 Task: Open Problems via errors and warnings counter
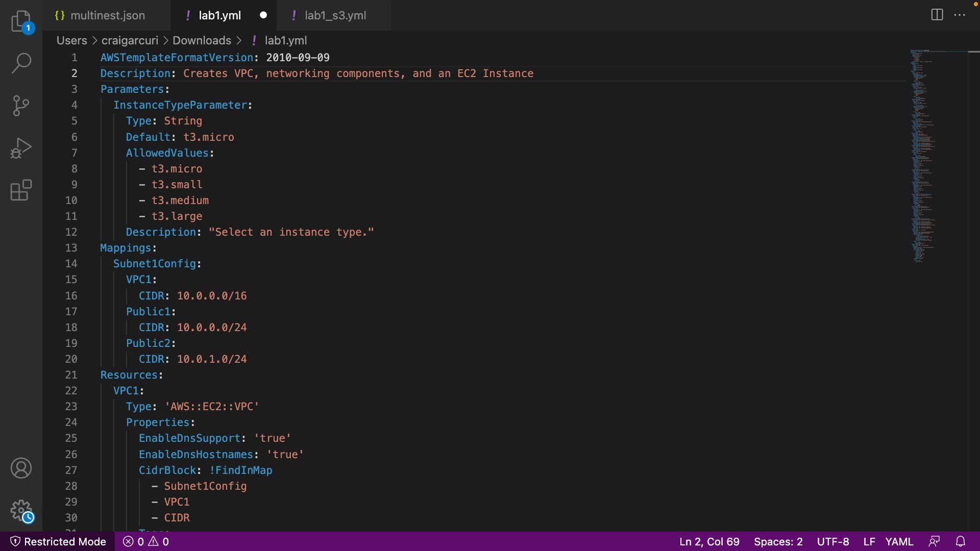pos(146,541)
